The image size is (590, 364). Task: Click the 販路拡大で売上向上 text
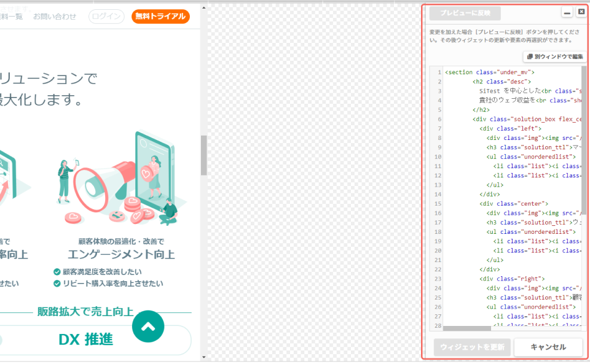tap(85, 311)
